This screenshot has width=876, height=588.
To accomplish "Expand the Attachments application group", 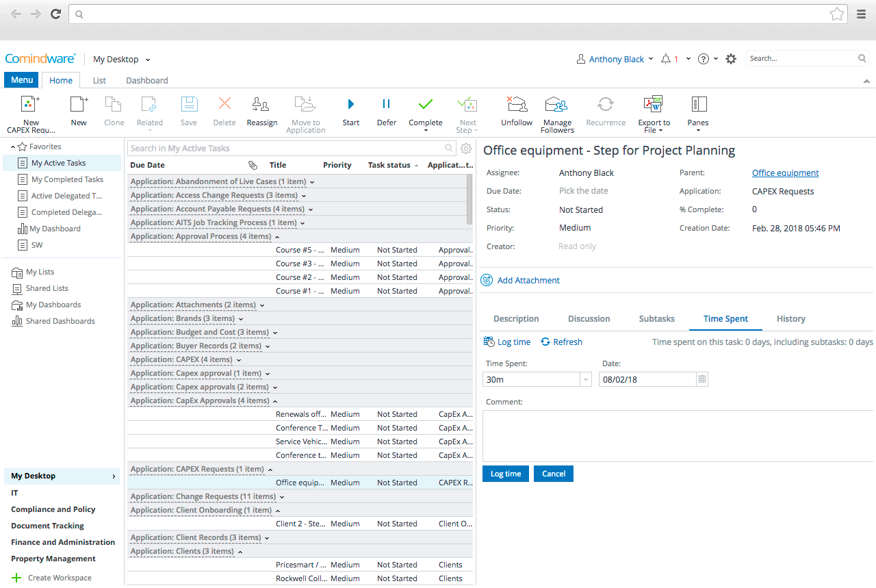I will (262, 305).
